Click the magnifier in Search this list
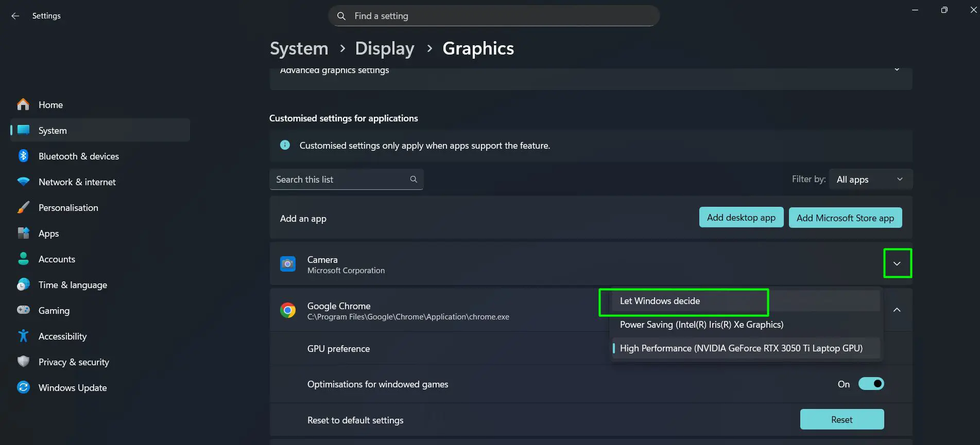980x445 pixels. (x=414, y=179)
